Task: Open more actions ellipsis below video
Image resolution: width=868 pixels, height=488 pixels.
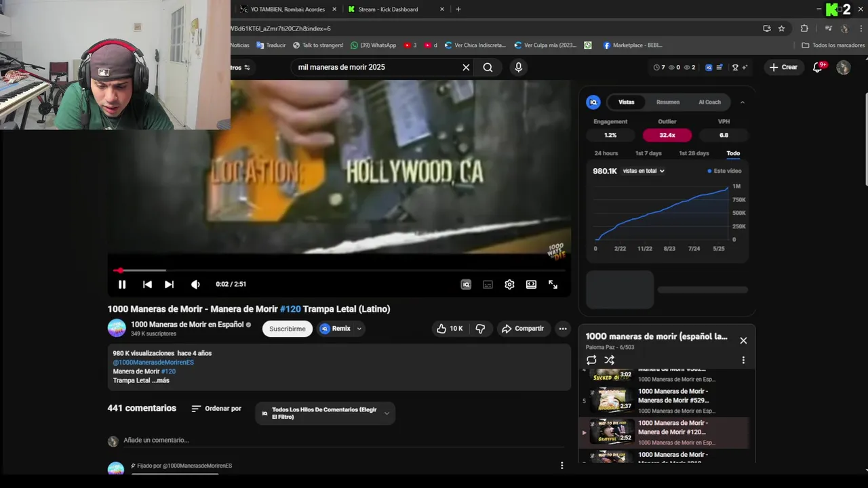Action: [x=563, y=329]
